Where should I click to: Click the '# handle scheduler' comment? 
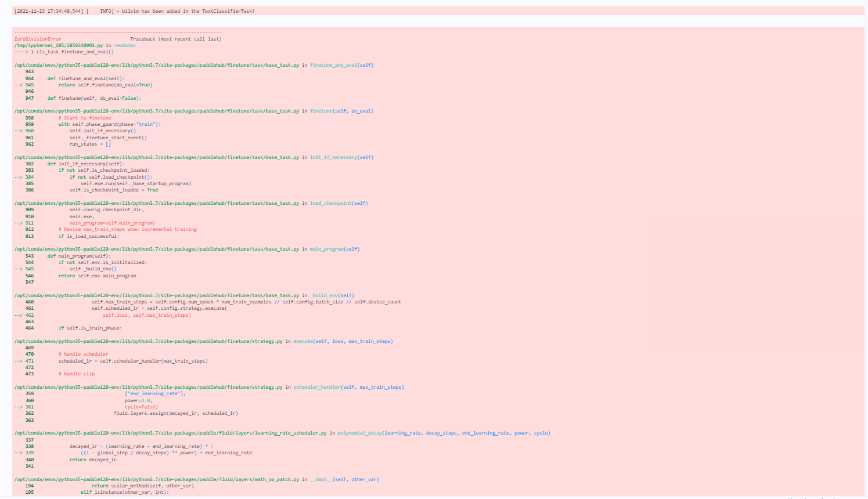coord(83,354)
